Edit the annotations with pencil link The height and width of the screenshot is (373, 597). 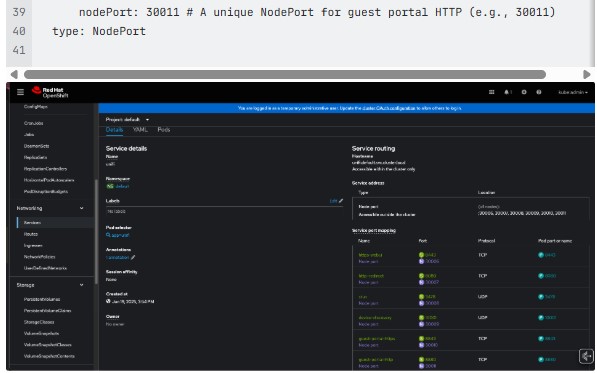(120, 258)
